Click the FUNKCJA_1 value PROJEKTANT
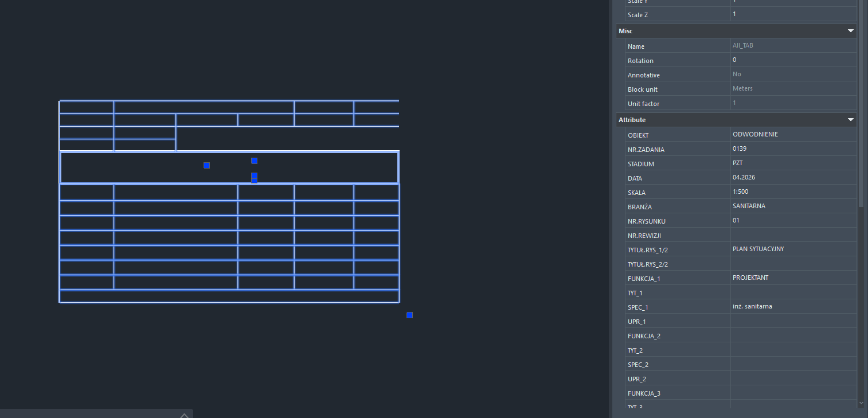Screen dimensions: 868x418 (x=793, y=278)
